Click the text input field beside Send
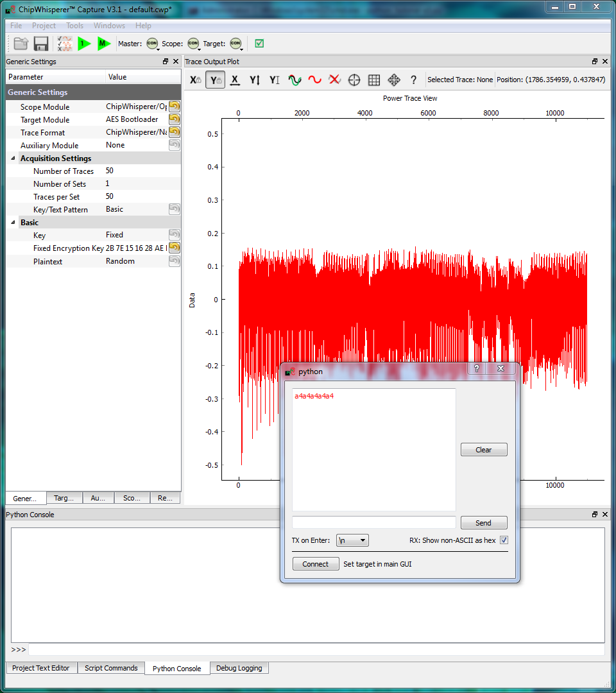This screenshot has width=616, height=693. pos(373,522)
